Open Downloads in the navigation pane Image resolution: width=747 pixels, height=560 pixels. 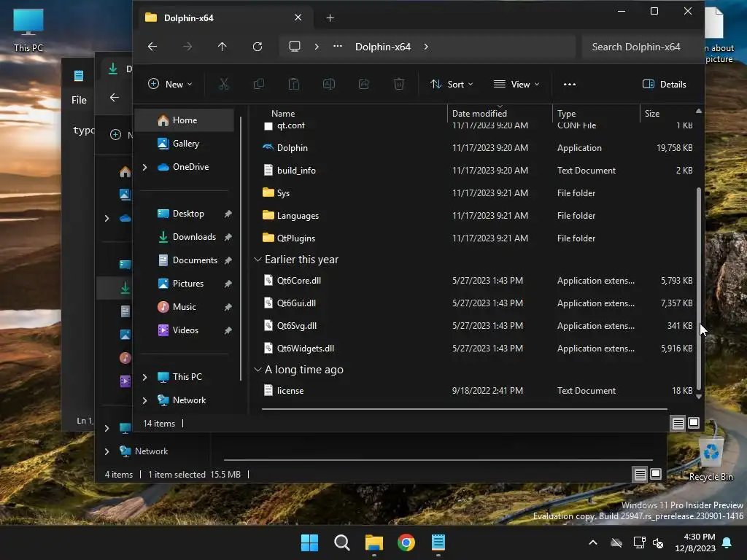pyautogui.click(x=194, y=237)
